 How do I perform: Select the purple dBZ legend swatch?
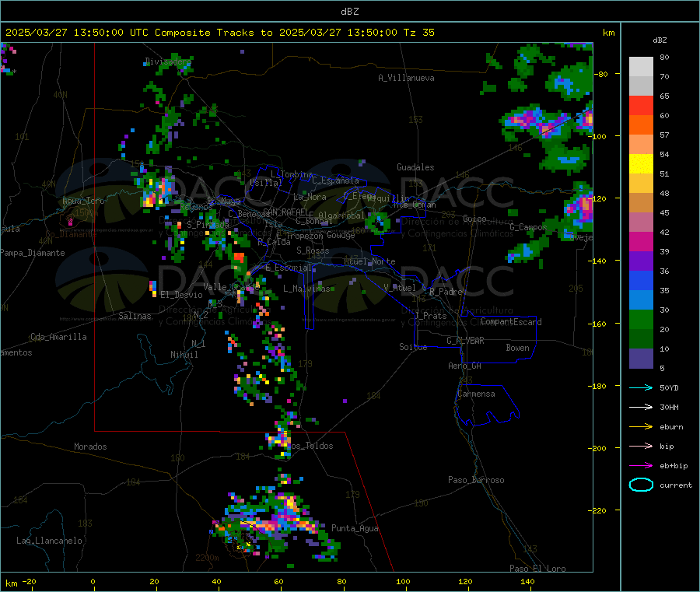click(x=641, y=261)
